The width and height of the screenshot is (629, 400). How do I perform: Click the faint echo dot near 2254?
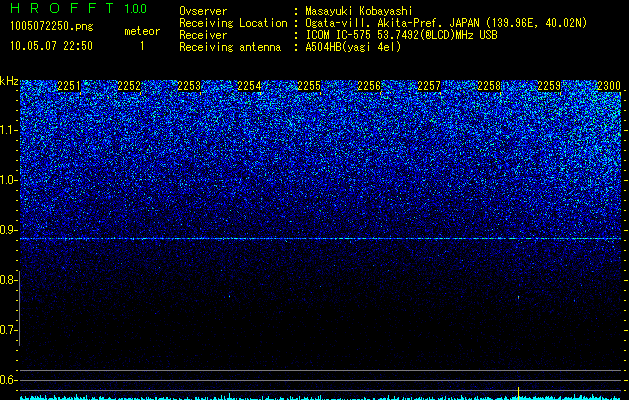click(x=229, y=296)
